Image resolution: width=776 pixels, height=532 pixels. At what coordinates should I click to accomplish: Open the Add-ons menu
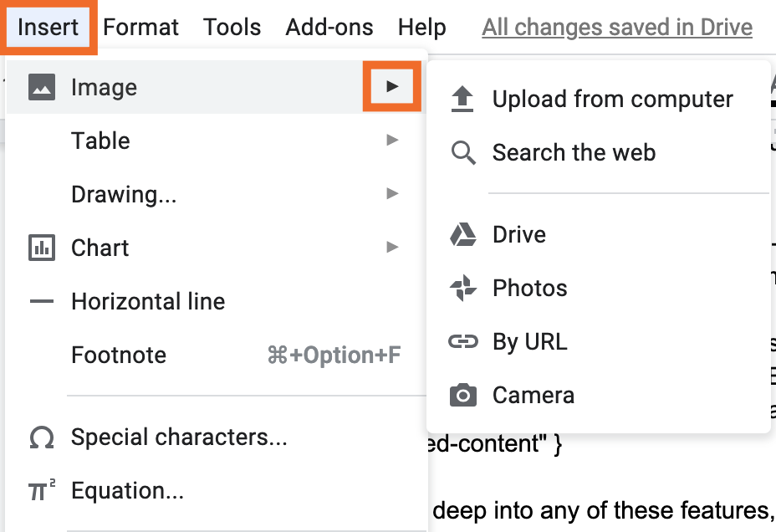pos(329,27)
